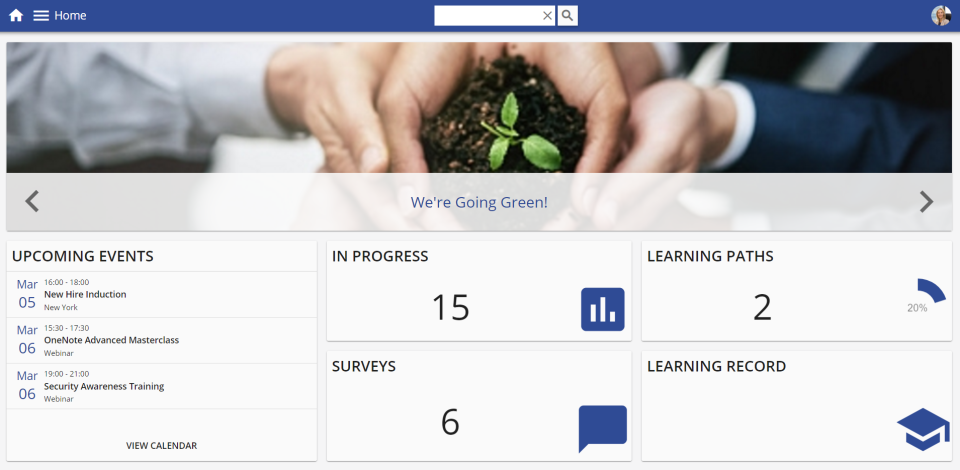Open the We're Going Green! banner link
This screenshot has width=960, height=470.
pyautogui.click(x=479, y=203)
